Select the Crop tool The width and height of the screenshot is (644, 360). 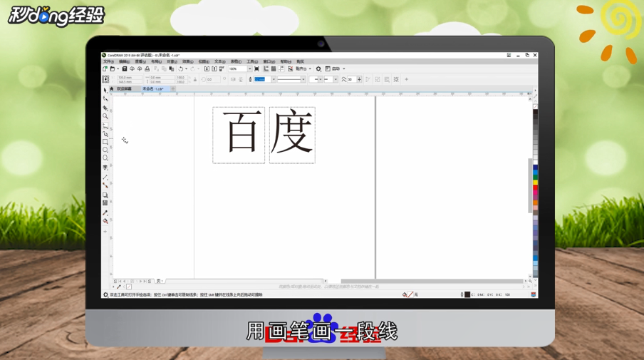(x=105, y=108)
